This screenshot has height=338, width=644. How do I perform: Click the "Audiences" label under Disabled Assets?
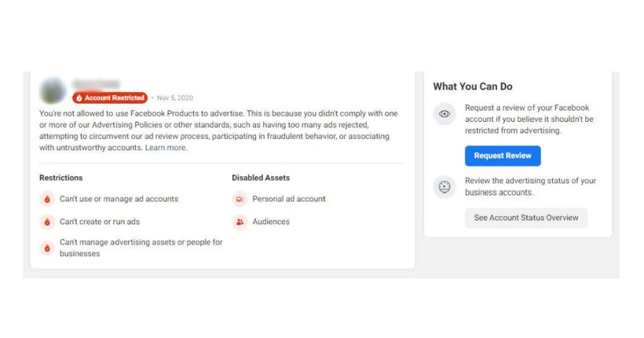pos(271,222)
